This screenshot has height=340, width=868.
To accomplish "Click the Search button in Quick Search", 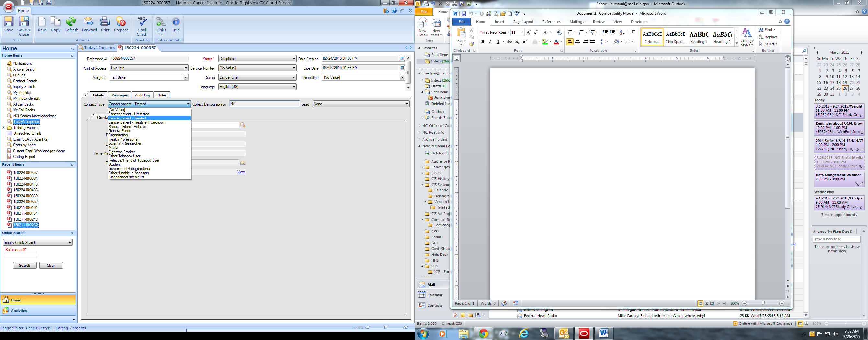I will coord(25,266).
